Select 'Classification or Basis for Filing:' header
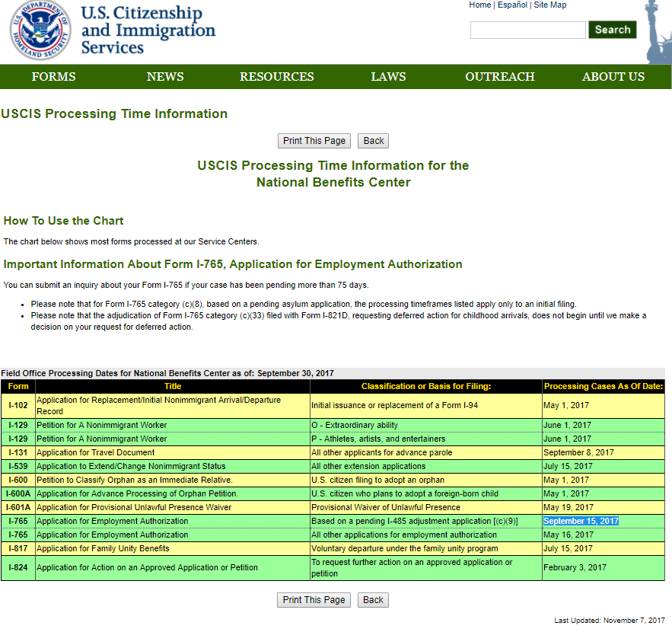The height and width of the screenshot is (632, 672). (426, 386)
